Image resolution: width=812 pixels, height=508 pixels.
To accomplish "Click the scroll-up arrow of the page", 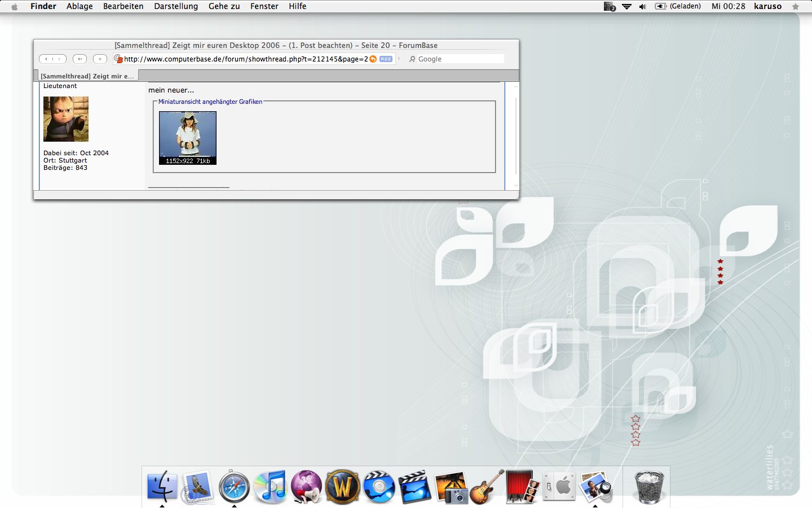I will (515, 86).
